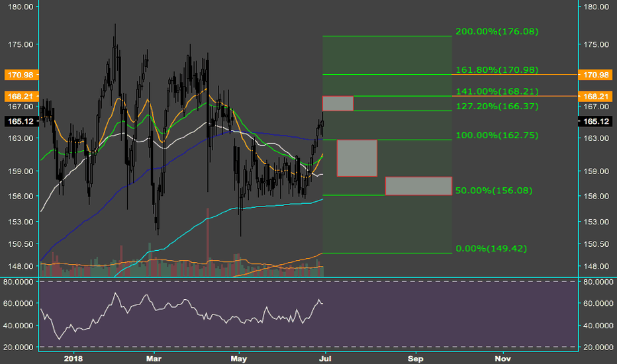Click the 180.00 label on left price axis
617x364 pixels.
pyautogui.click(x=21, y=7)
